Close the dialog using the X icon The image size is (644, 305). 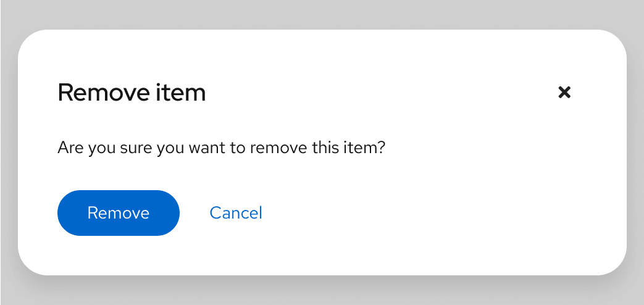coord(564,93)
